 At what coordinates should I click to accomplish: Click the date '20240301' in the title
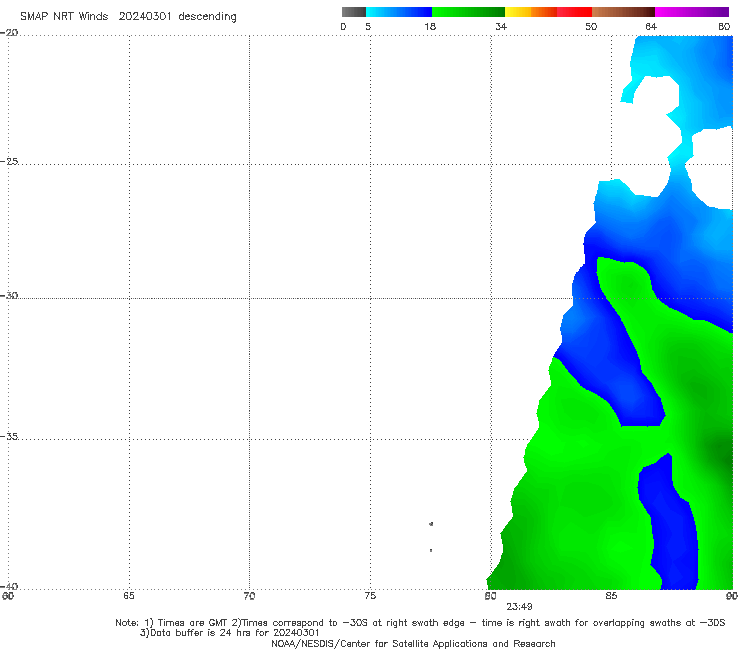pyautogui.click(x=144, y=16)
